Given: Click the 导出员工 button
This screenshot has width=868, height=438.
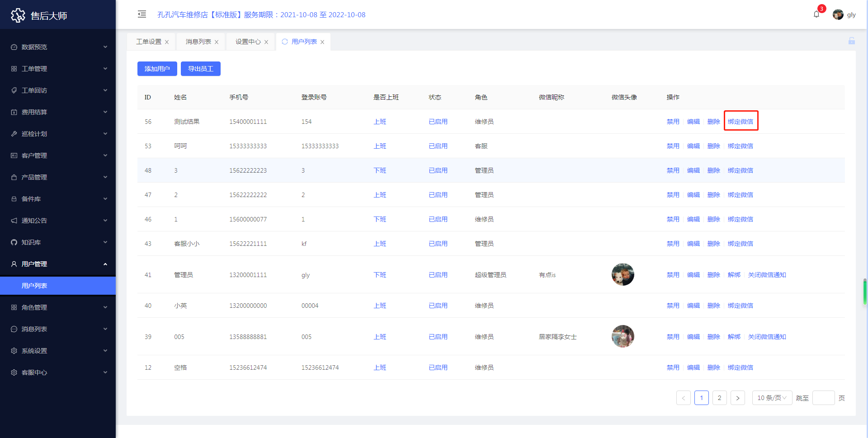Looking at the screenshot, I should [200, 69].
